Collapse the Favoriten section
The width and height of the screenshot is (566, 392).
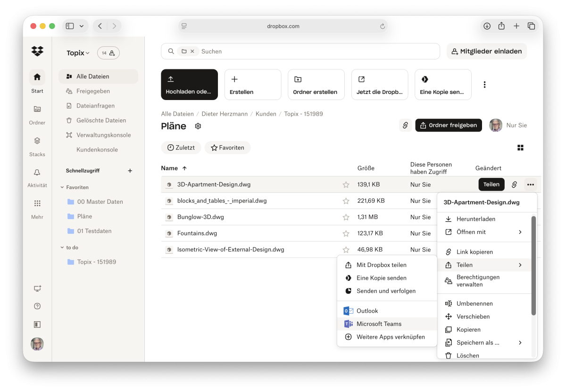[x=62, y=187]
